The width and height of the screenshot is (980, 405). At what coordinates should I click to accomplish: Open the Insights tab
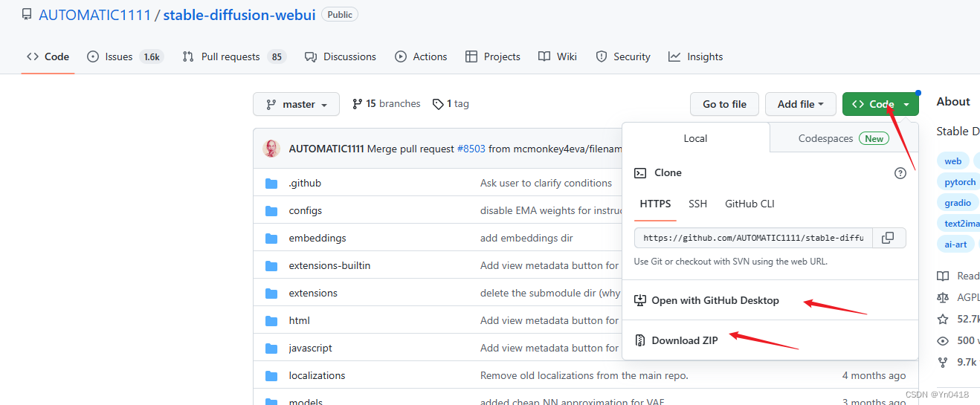695,56
